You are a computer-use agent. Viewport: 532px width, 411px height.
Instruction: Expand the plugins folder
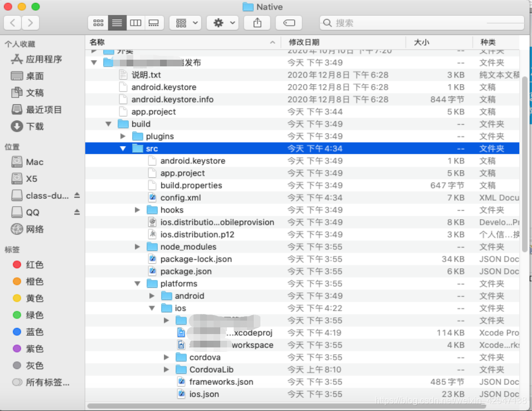[123, 136]
